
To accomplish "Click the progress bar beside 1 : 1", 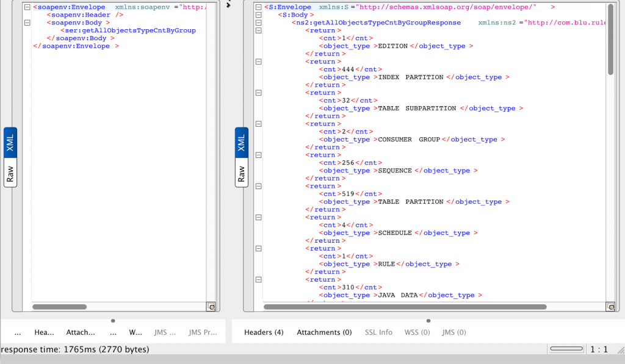I will 566,349.
